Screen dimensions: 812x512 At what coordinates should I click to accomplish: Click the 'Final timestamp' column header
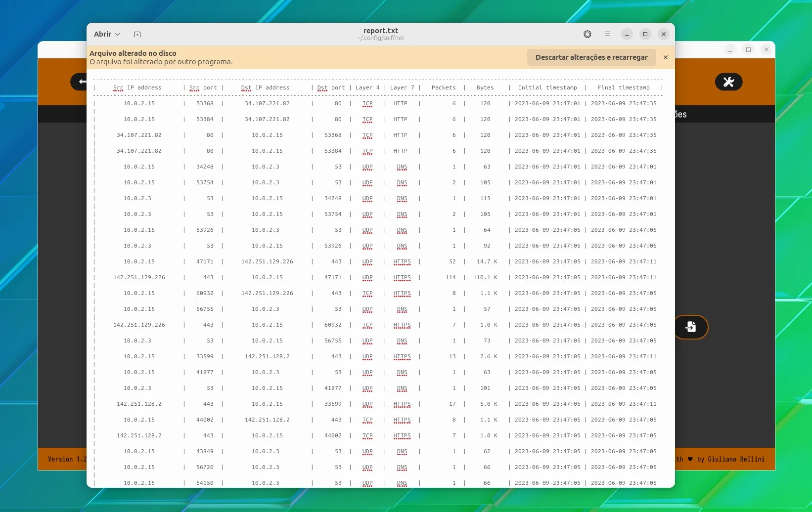pyautogui.click(x=624, y=87)
